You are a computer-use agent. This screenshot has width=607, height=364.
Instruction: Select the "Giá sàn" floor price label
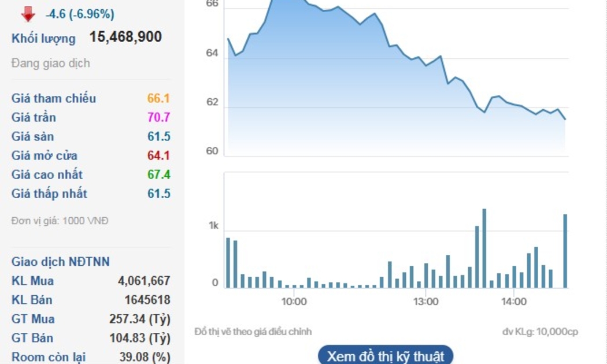pyautogui.click(x=34, y=136)
